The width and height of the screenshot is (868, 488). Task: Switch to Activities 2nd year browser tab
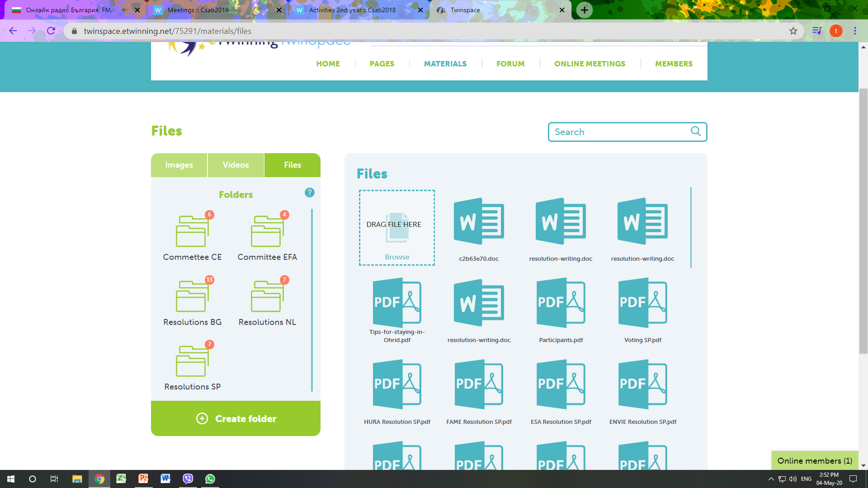click(359, 10)
